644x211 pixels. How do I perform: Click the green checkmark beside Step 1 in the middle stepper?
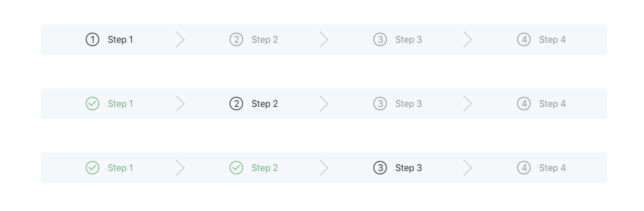coord(92,104)
